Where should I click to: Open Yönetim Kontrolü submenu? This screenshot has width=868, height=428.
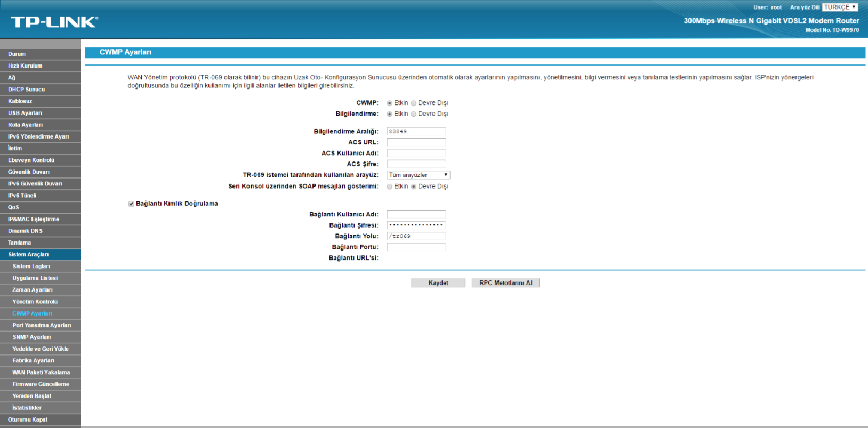[x=40, y=302]
